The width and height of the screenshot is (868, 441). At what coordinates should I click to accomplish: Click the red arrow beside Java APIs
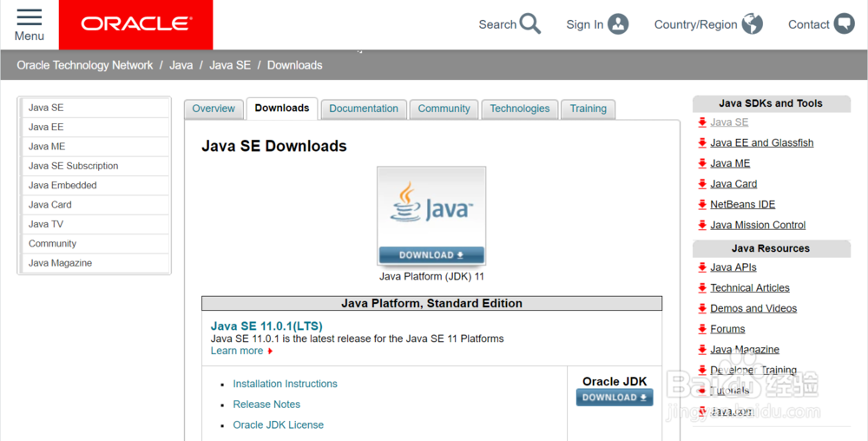[702, 267]
